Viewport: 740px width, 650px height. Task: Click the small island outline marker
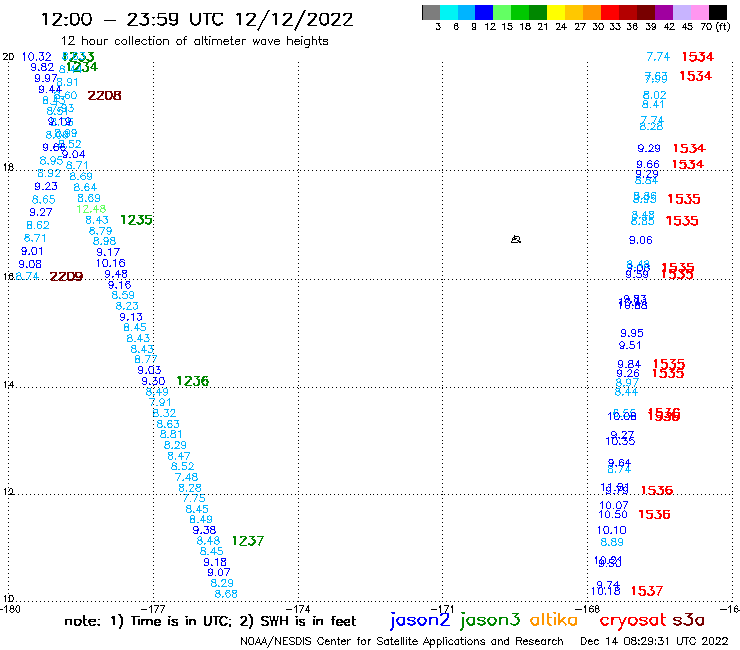point(516,239)
